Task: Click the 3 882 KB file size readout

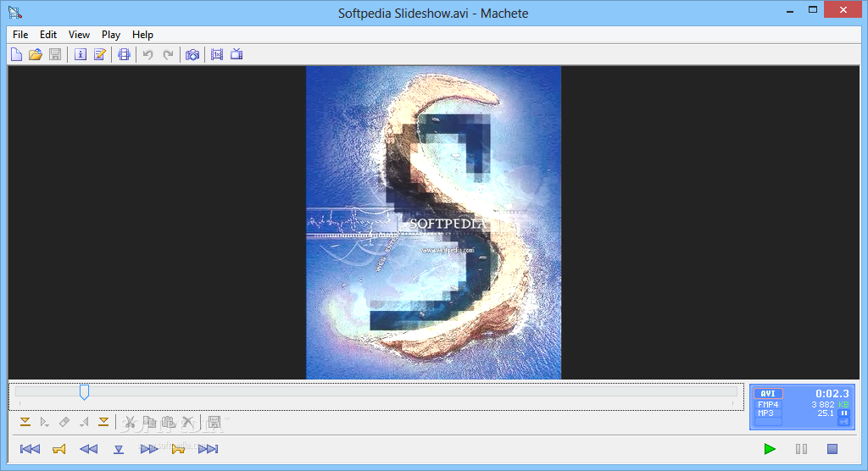Action: point(830,405)
